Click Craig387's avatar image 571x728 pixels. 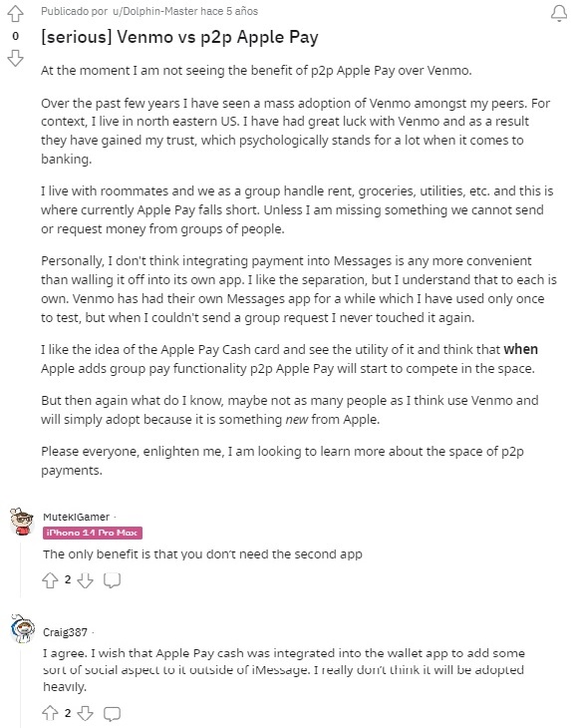[x=22, y=628]
